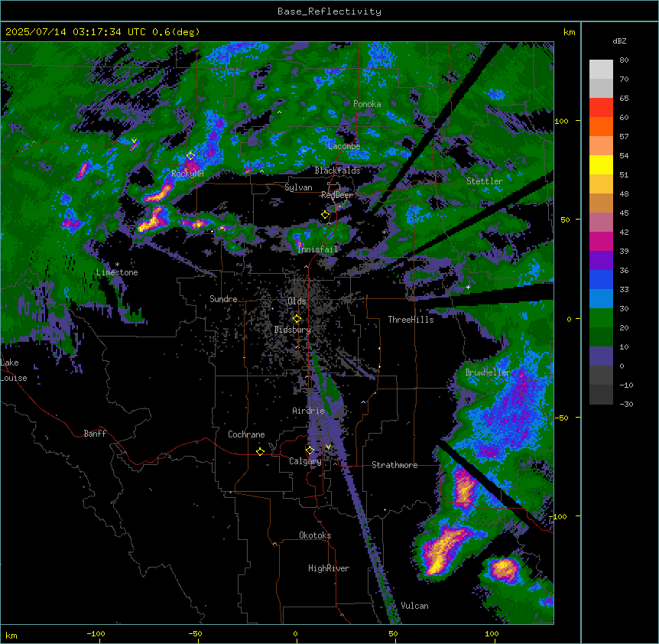Click the Lake Louise label
Image resolution: width=659 pixels, height=644 pixels.
[14, 370]
